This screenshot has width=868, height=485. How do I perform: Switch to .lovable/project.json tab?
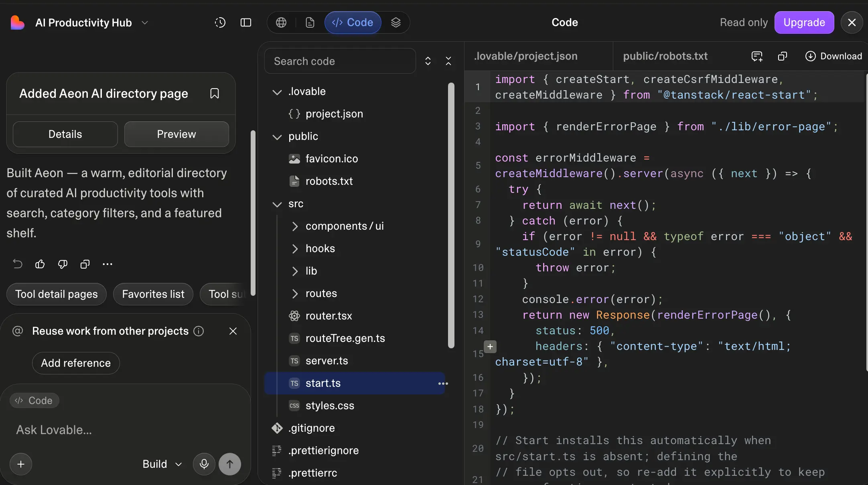point(526,56)
